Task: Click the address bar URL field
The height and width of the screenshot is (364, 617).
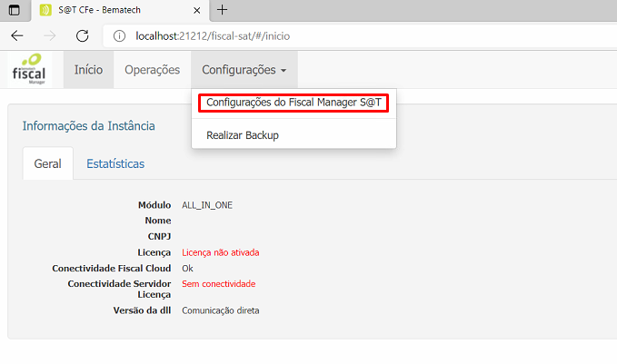Action: click(x=360, y=36)
